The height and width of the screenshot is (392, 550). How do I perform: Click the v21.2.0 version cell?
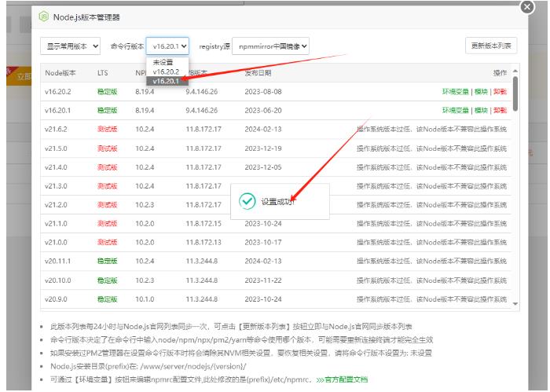coord(56,205)
